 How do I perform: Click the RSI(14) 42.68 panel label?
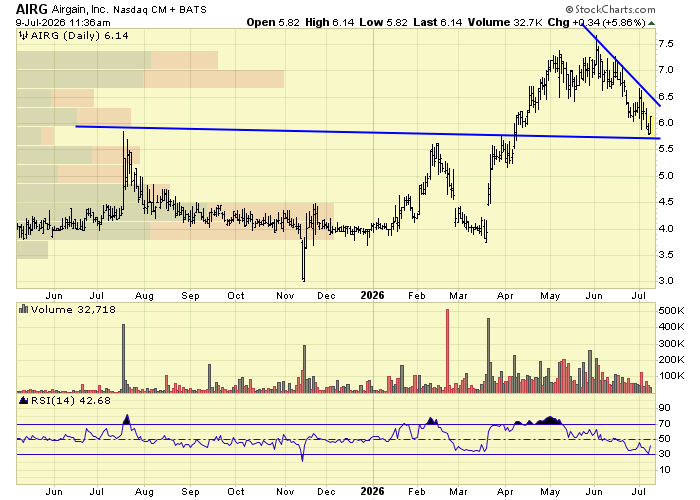coord(71,400)
